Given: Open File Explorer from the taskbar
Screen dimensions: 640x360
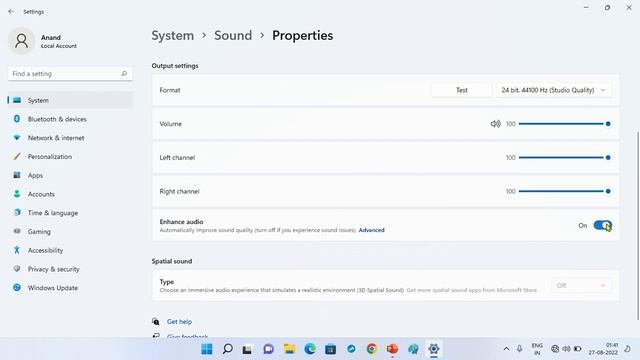Looking at the screenshot, I should [289, 349].
